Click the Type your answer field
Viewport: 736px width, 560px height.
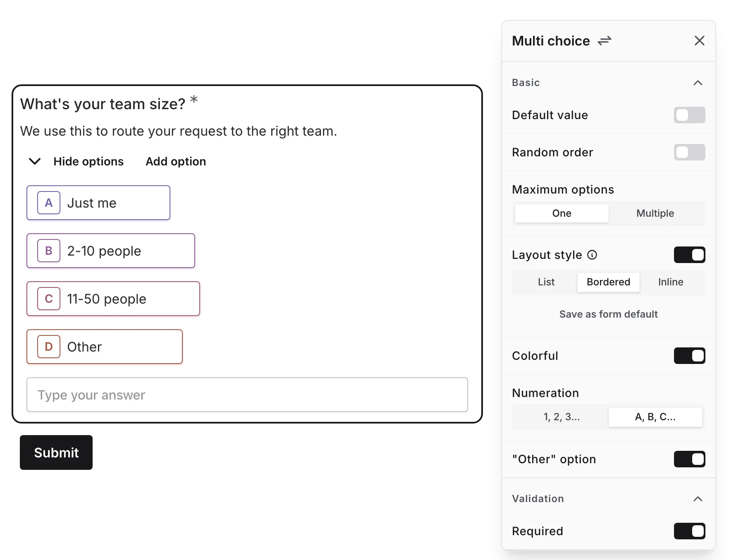coord(247,395)
